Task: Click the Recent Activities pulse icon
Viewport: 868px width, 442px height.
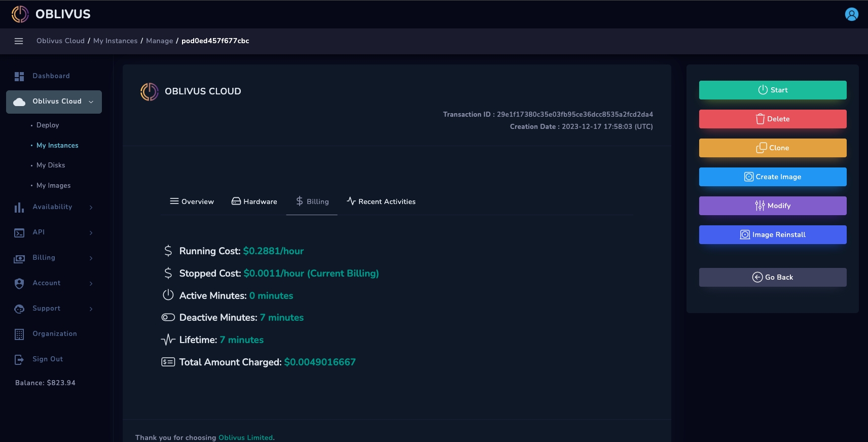Action: pos(351,201)
